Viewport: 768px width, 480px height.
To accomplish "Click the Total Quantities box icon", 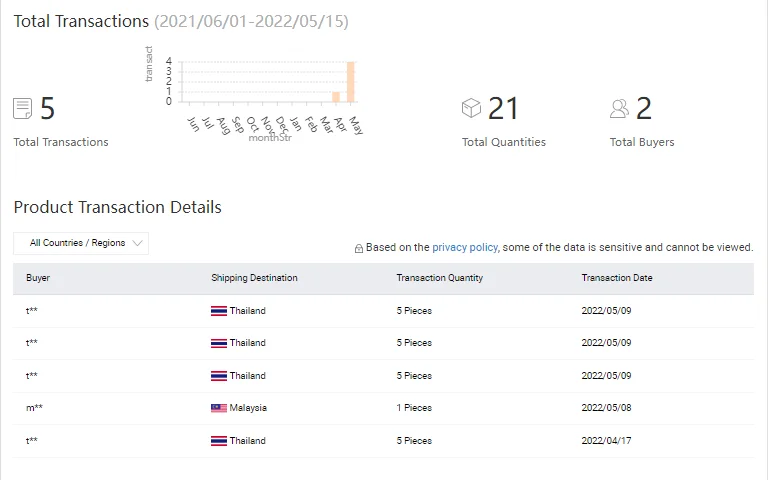I will pyautogui.click(x=471, y=108).
